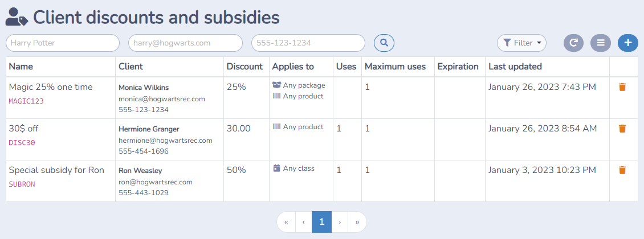
Task: Click the 50% discount value
Action: pyautogui.click(x=236, y=170)
